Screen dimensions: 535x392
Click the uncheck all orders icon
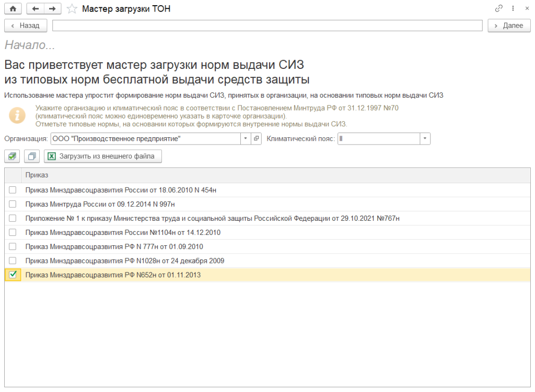click(x=32, y=156)
